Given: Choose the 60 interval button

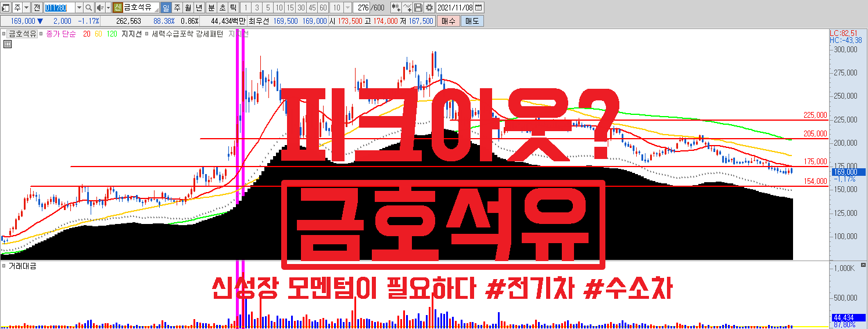Looking at the screenshot, I should (323, 8).
